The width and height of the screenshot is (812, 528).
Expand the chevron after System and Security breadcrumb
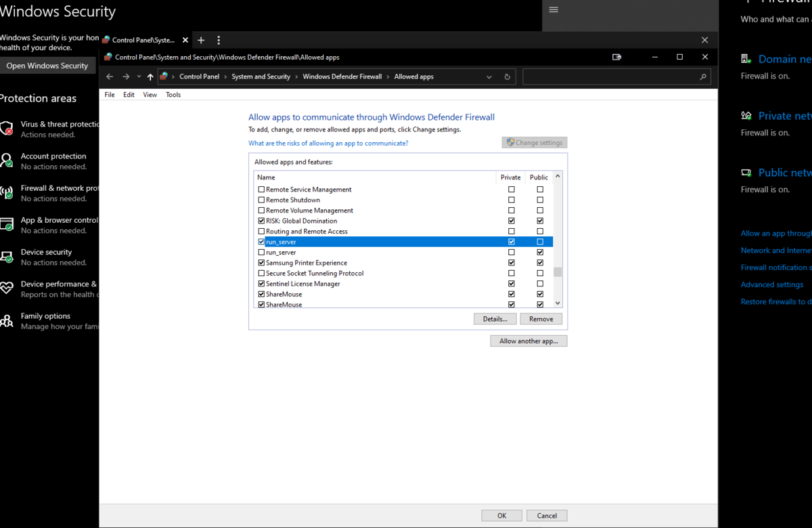pos(296,76)
